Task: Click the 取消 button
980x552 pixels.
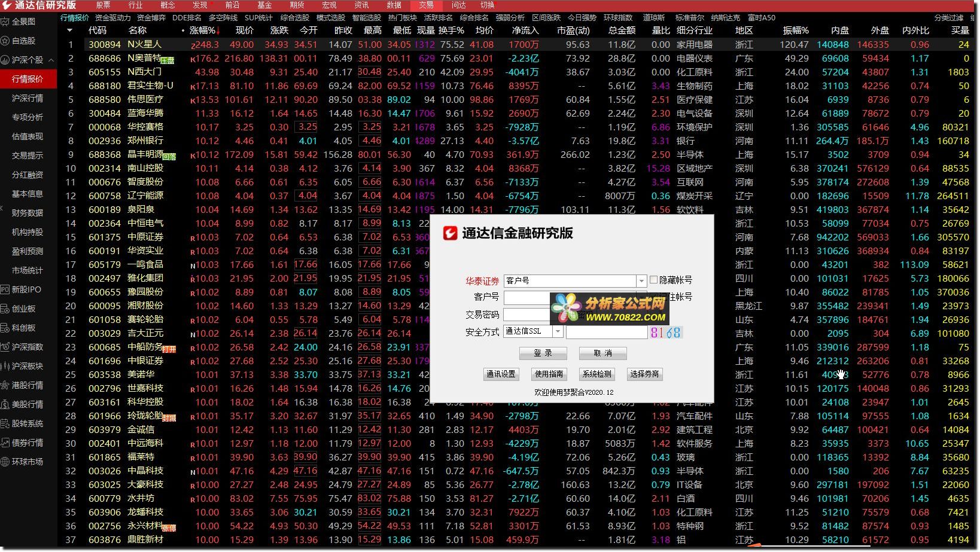Action: coord(602,353)
